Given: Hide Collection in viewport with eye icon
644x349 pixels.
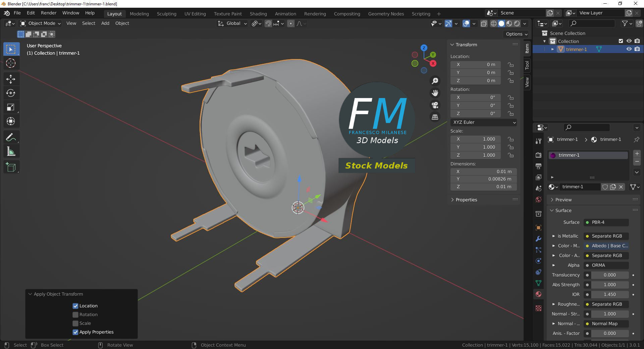Looking at the screenshot, I should [x=629, y=41].
